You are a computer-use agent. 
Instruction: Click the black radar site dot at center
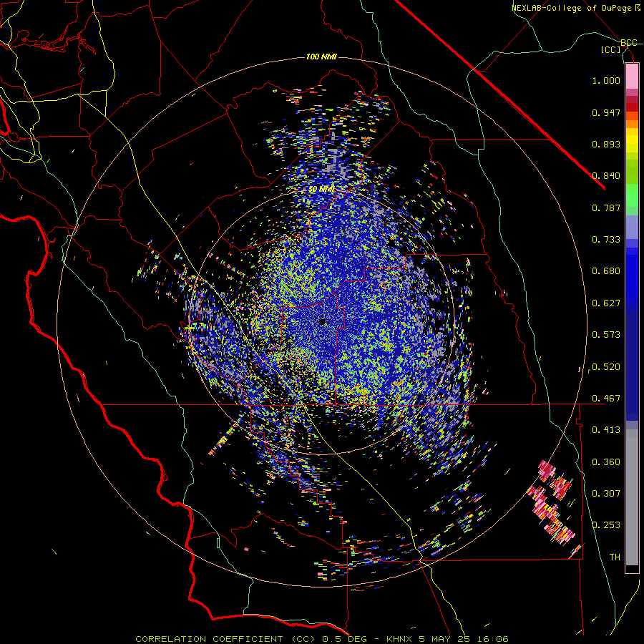tap(323, 322)
